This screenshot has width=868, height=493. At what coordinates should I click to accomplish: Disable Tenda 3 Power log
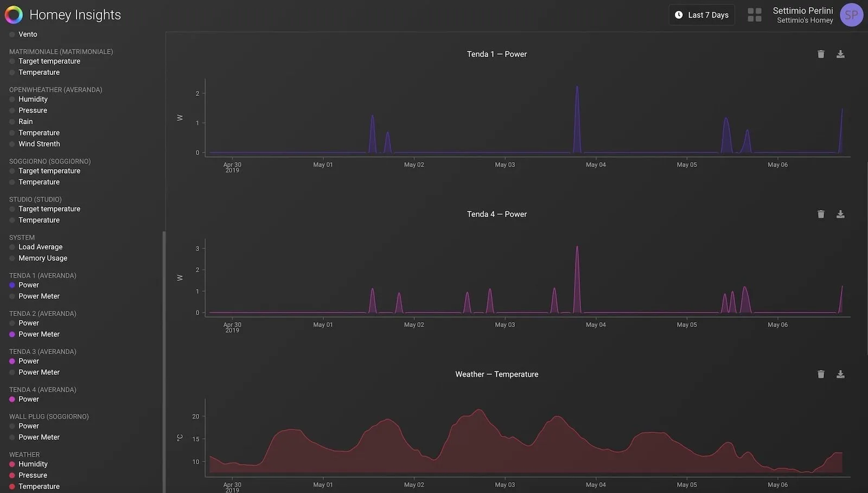coord(24,361)
